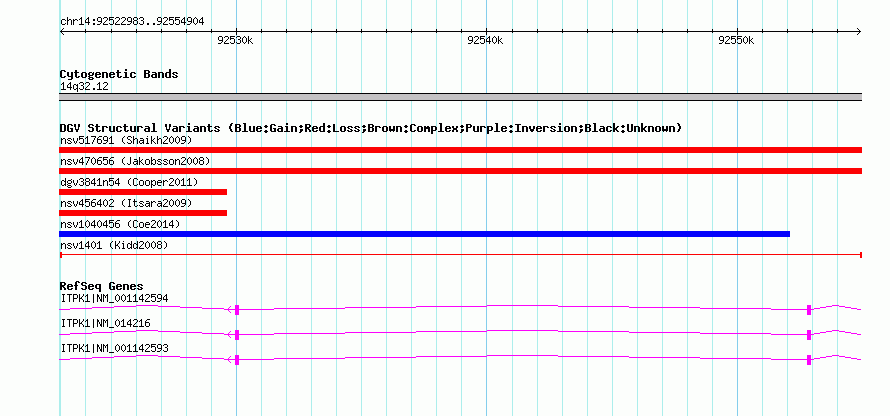Click the ITPK1|NM_014216 transcript label
This screenshot has width=890, height=416.
tap(105, 323)
